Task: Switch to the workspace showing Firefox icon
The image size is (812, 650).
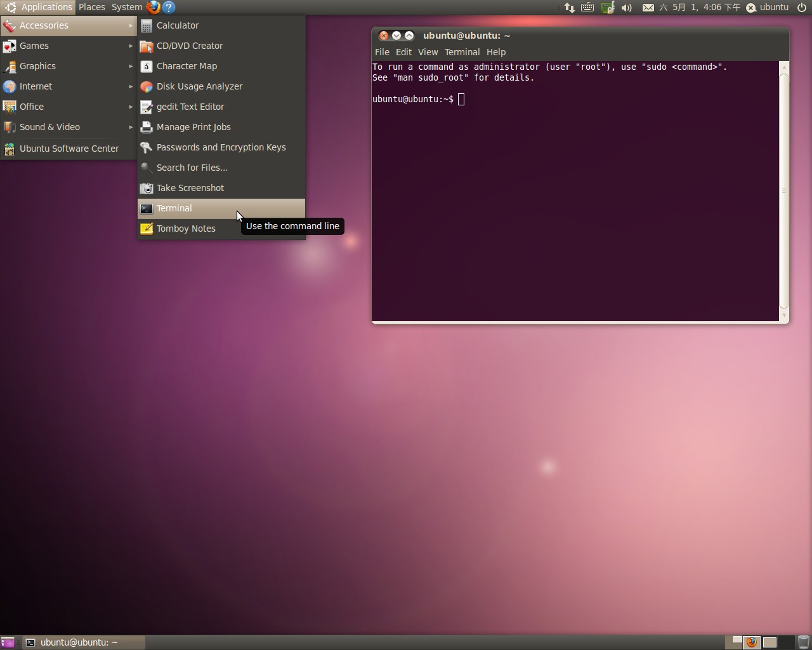Action: point(752,642)
